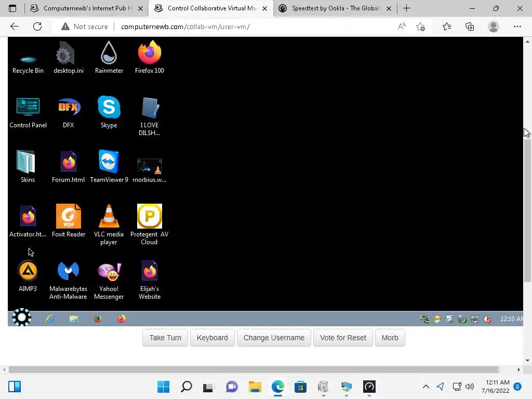Click the Take Turn button
The width and height of the screenshot is (532, 399).
(x=165, y=338)
